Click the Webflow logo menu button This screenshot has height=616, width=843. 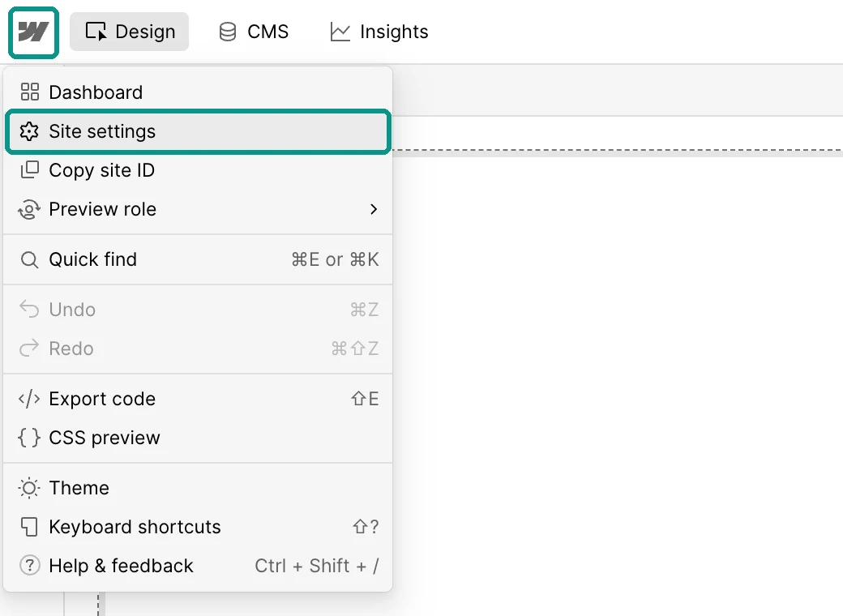pyautogui.click(x=33, y=32)
